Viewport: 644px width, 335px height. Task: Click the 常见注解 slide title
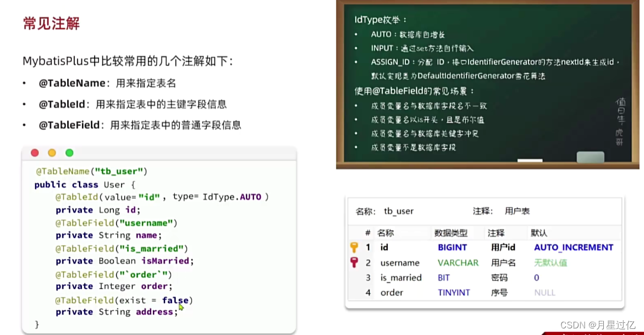(x=51, y=24)
